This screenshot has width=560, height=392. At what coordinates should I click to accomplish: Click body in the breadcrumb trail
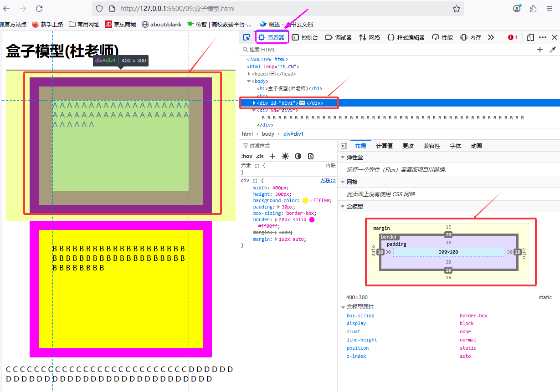click(x=268, y=134)
